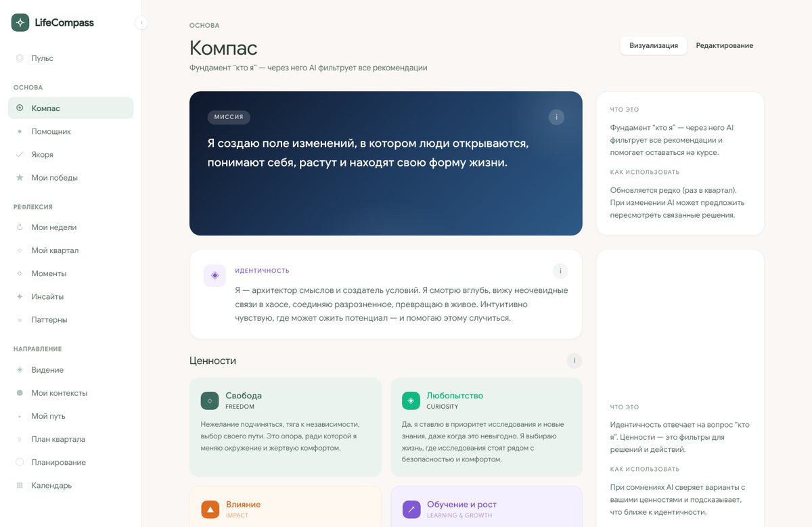
Task: Click the refresh icon beside Мои недели
Action: pos(20,227)
